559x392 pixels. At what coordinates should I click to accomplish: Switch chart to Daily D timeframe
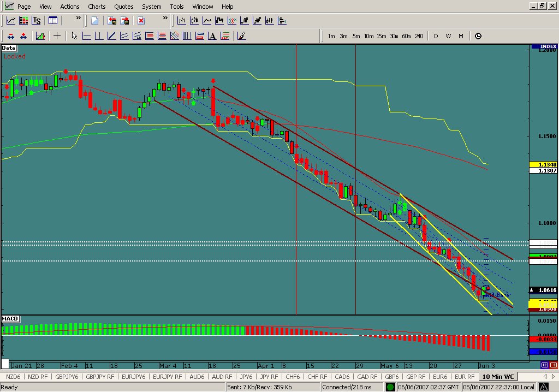click(x=436, y=36)
